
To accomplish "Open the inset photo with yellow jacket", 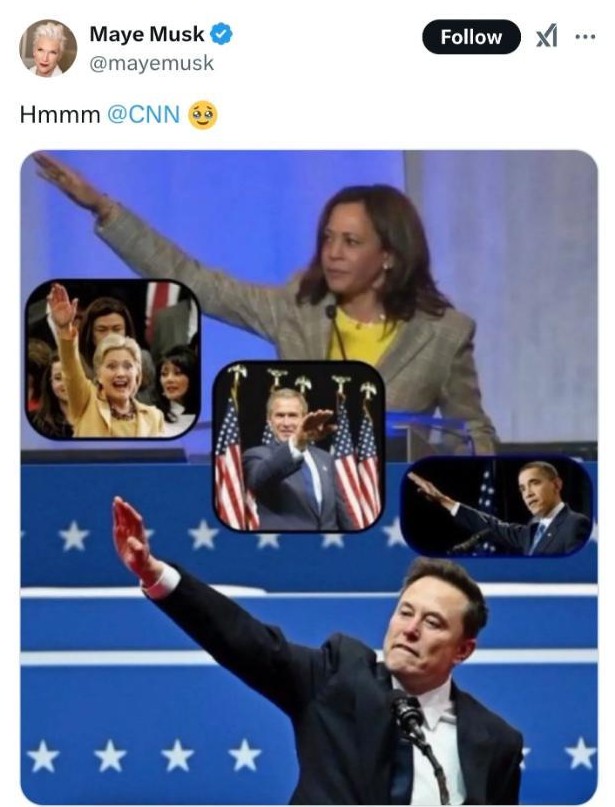I will coord(113,359).
